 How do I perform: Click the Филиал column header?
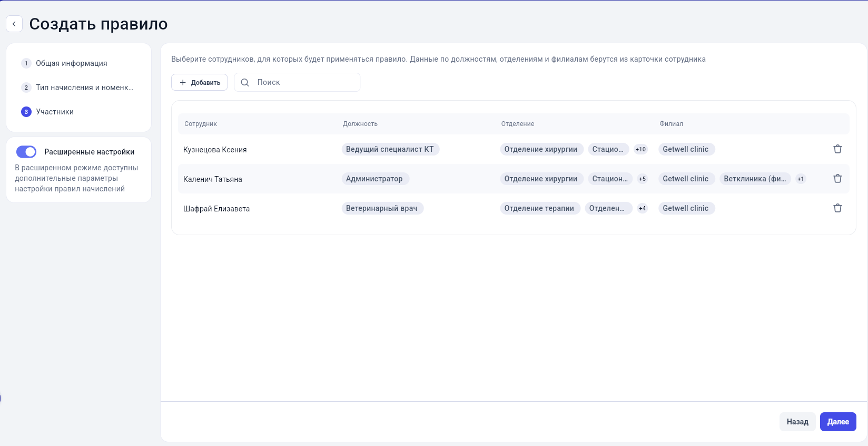(671, 124)
